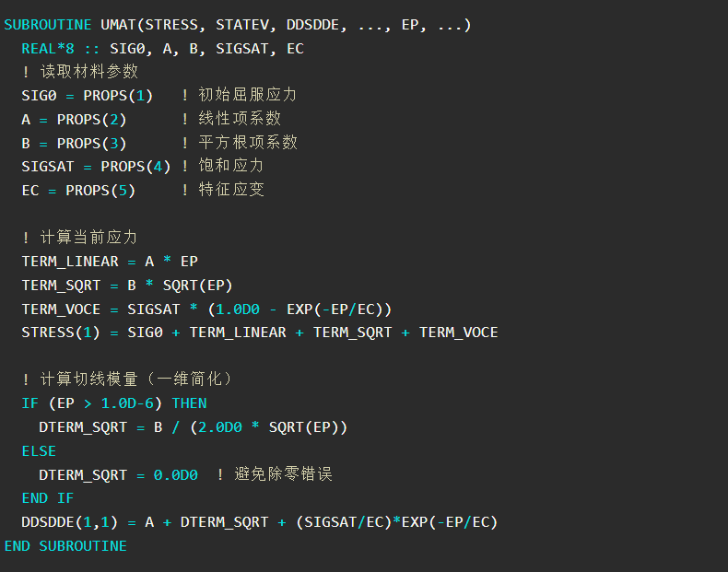
Task: Click the ELSE keyword
Action: 39,451
